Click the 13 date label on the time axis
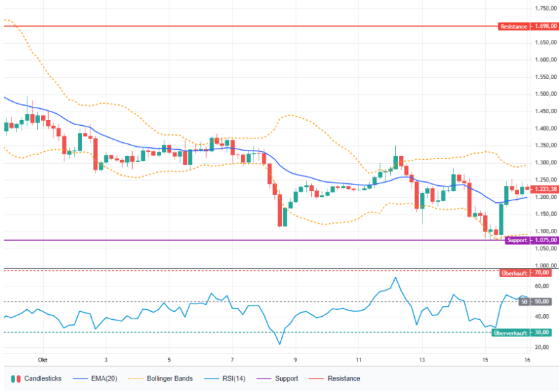 coord(422,360)
